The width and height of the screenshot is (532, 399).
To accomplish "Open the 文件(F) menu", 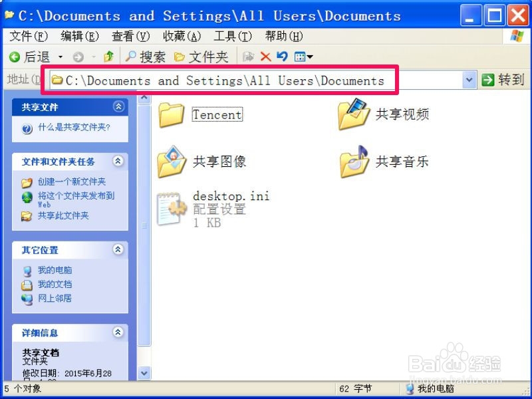I will [x=29, y=36].
